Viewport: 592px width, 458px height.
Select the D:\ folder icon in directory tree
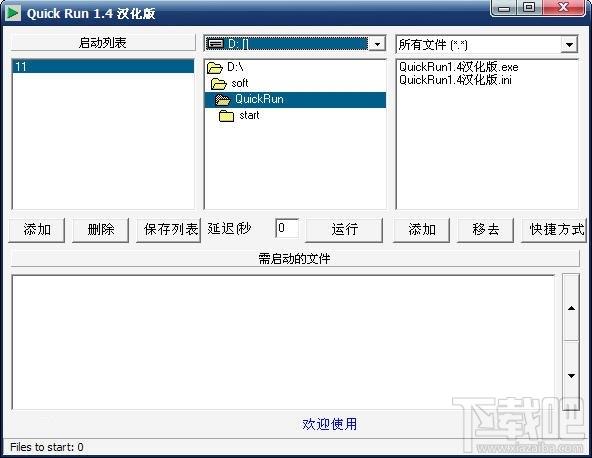point(215,68)
